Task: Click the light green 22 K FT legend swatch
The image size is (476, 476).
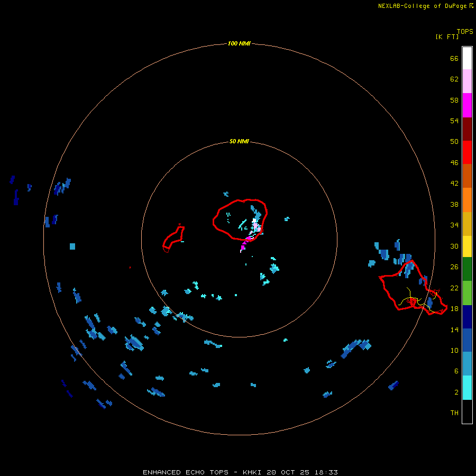Action: click(467, 293)
